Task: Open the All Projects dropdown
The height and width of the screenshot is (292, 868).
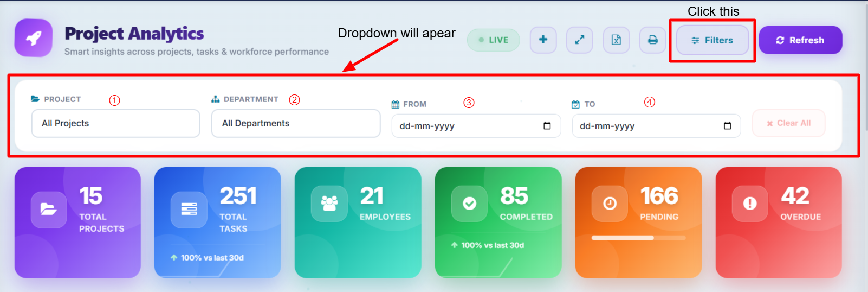Action: [115, 123]
